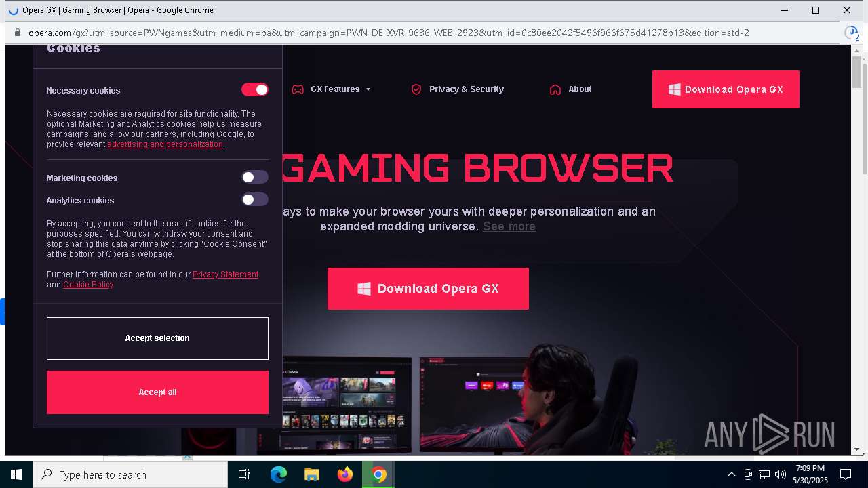Open the Cookie Policy link

click(x=88, y=285)
